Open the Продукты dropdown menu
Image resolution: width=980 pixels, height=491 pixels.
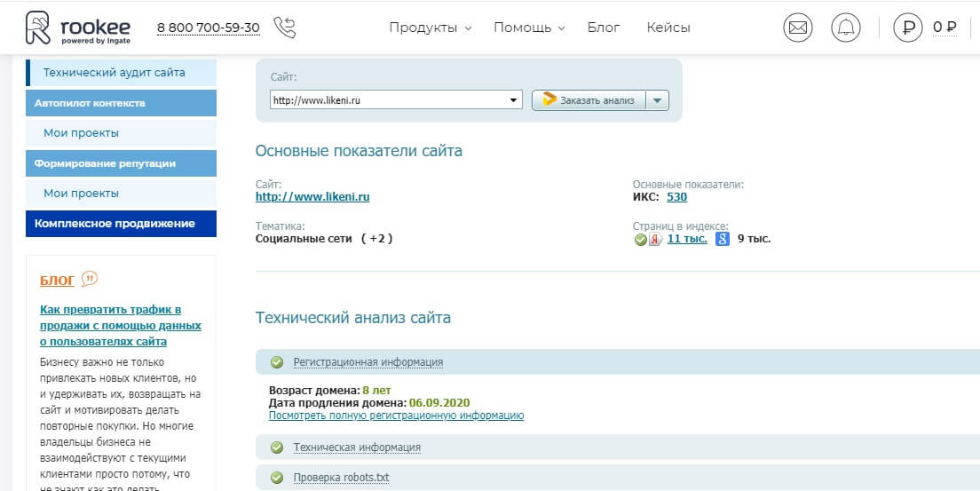[x=430, y=28]
